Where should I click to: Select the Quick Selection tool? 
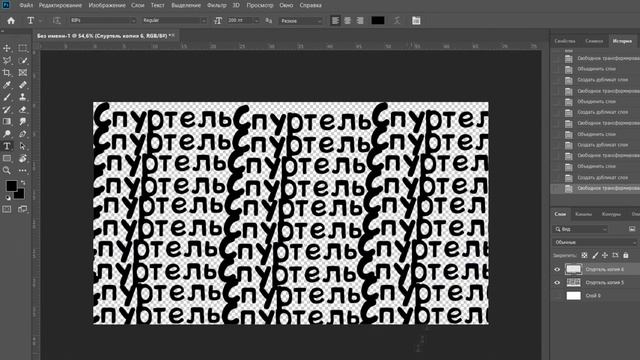point(22,60)
